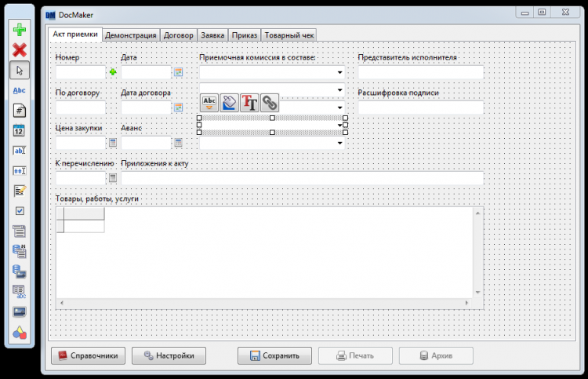Screen dimensions: 588x379
Task: Click the Дата input field
Action: point(147,72)
